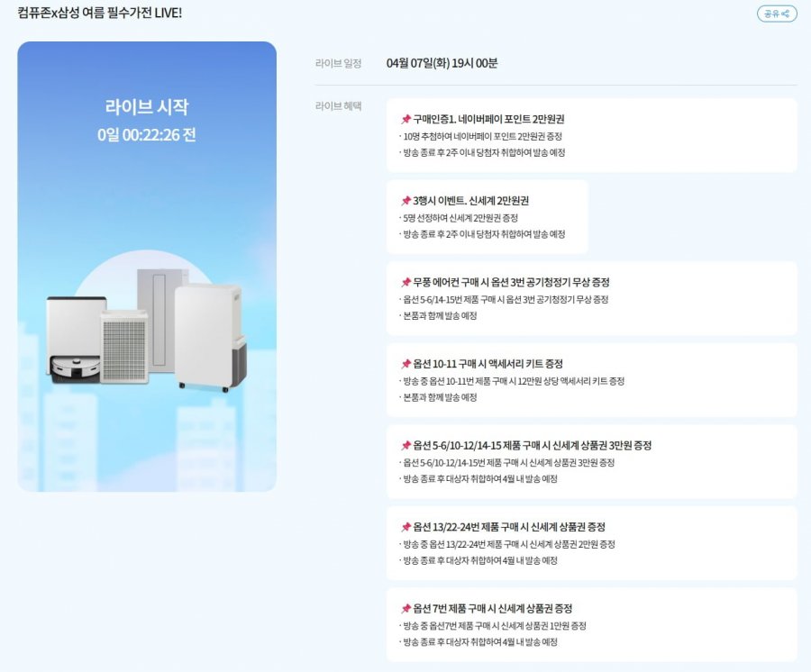Click the page title 컴퓨존x삼성 여름 필수가전 LIVE!
Screen dimensions: 811x672
100,14
